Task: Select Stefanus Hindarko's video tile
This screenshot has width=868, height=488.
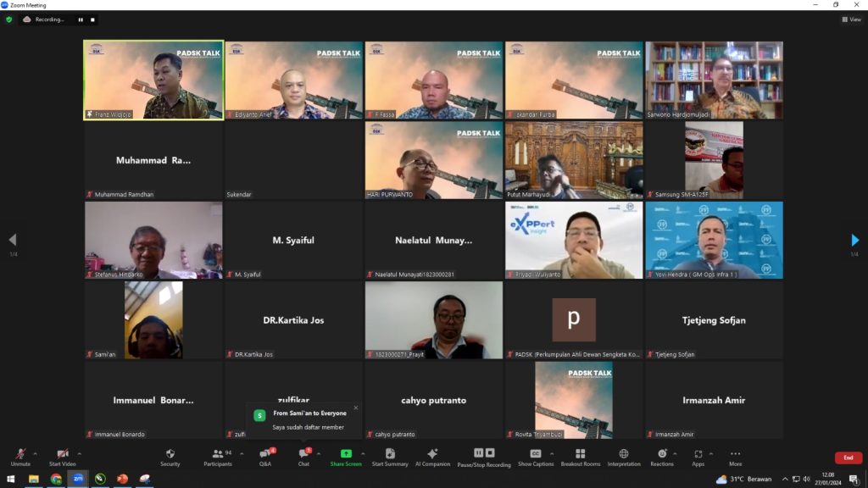Action: pyautogui.click(x=153, y=240)
